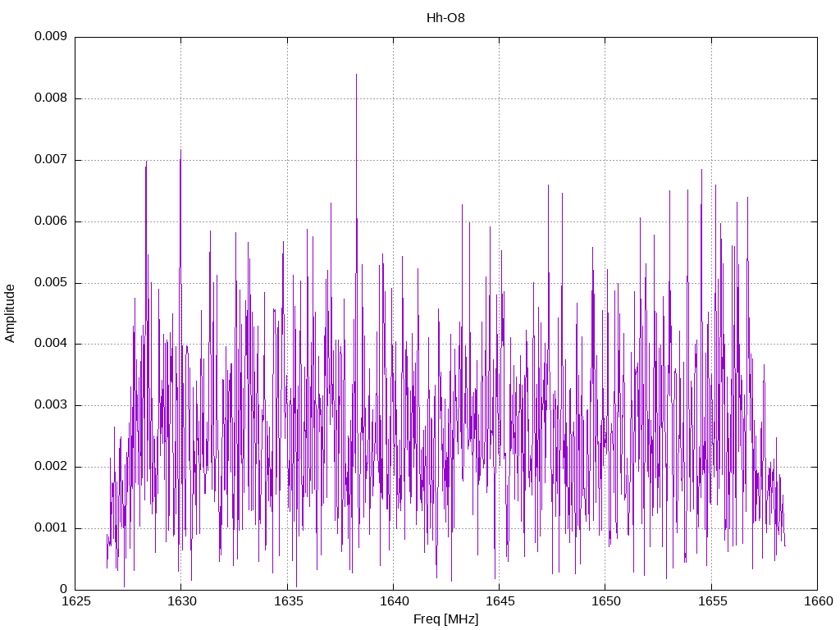The width and height of the screenshot is (840, 630).
Task: Click the spike peak at 1630 MHz
Action: [180, 151]
